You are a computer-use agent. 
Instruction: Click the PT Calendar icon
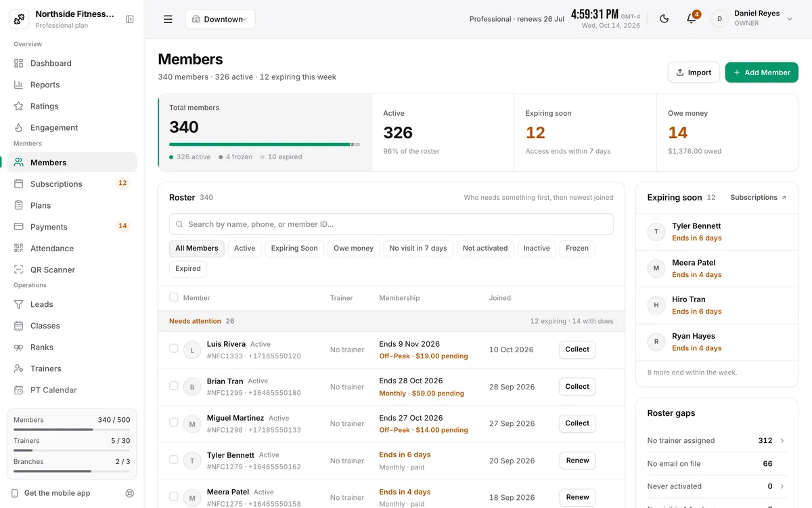pos(18,390)
